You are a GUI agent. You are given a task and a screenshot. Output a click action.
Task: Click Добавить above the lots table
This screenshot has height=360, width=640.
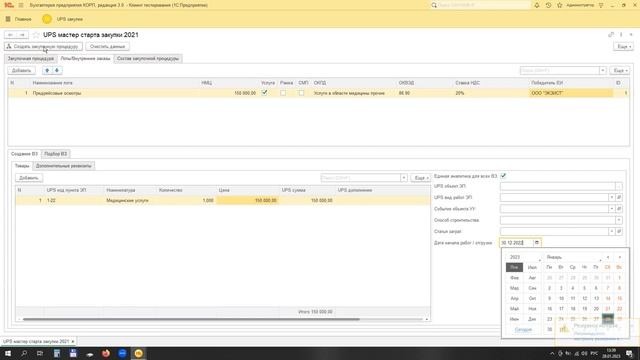coord(21,71)
